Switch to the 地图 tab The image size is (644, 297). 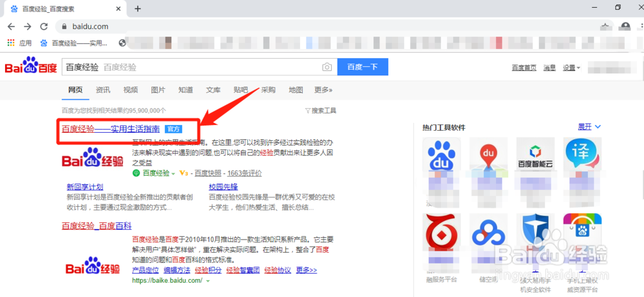(x=296, y=90)
